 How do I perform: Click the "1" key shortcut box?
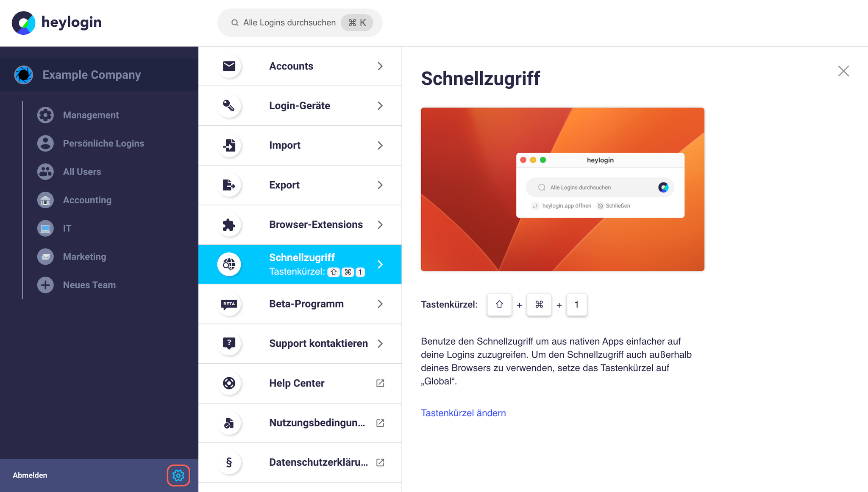576,304
